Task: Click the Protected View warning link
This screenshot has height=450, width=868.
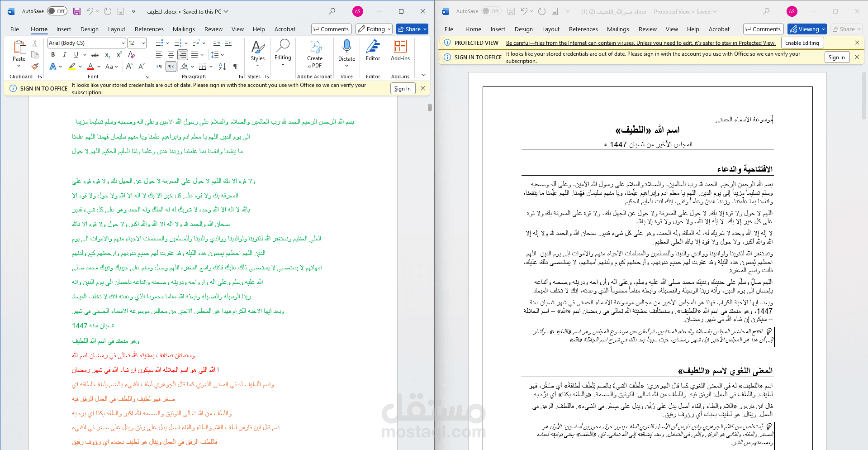Action: 641,43
